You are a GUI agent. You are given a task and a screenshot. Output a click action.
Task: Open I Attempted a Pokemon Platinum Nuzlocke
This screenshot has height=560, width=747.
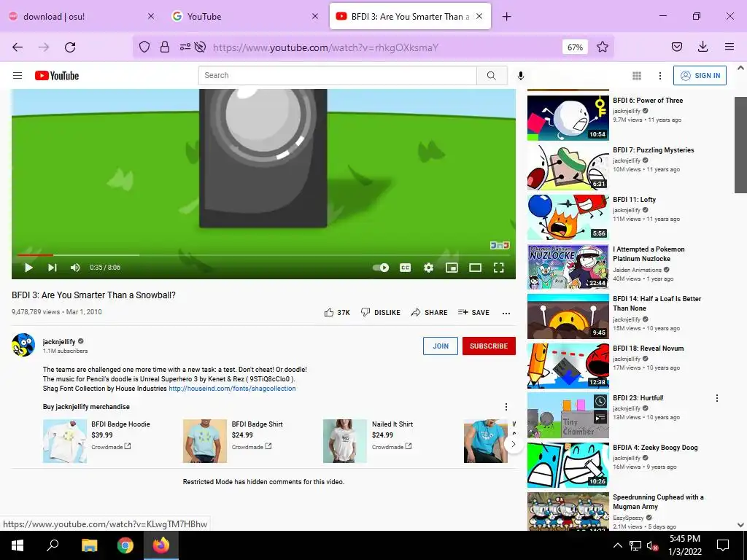click(x=649, y=254)
